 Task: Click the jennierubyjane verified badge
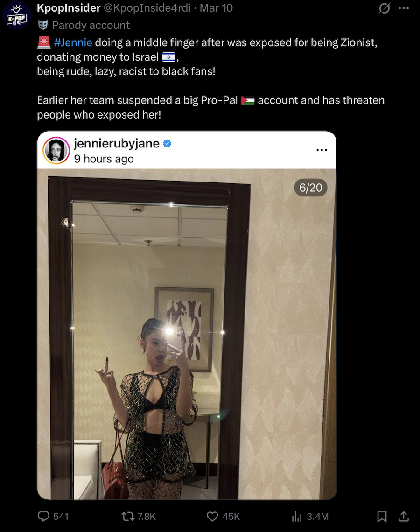tap(167, 144)
